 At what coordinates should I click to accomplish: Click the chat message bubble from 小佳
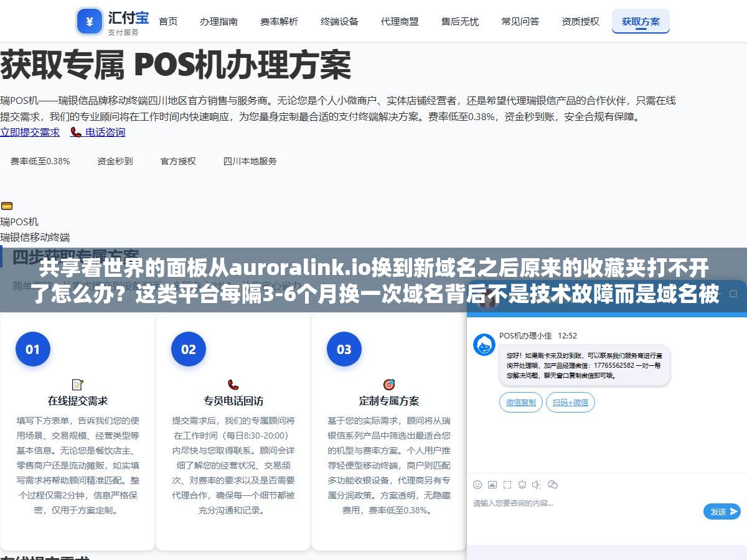pyautogui.click(x=585, y=366)
